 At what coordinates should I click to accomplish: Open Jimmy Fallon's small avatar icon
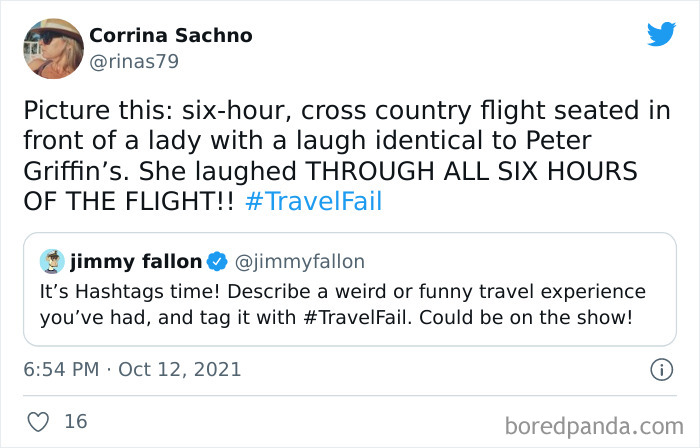52,262
